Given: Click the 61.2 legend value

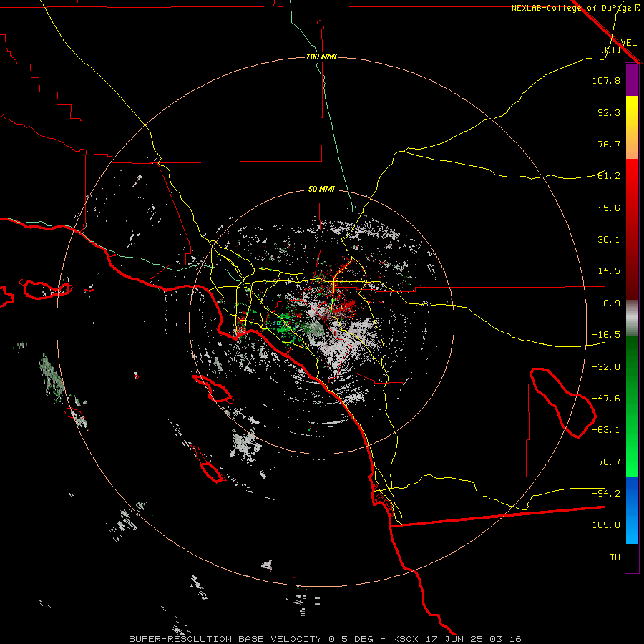Looking at the screenshot, I should click(609, 176).
